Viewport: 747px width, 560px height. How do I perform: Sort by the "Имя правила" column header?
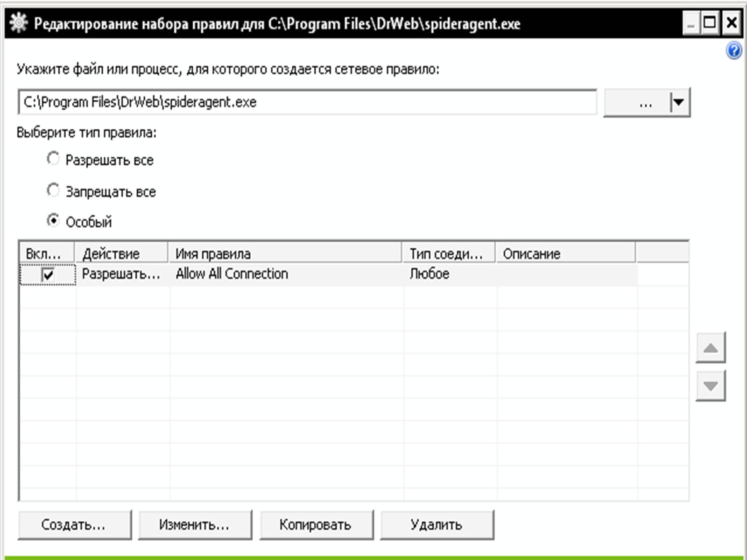point(285,253)
